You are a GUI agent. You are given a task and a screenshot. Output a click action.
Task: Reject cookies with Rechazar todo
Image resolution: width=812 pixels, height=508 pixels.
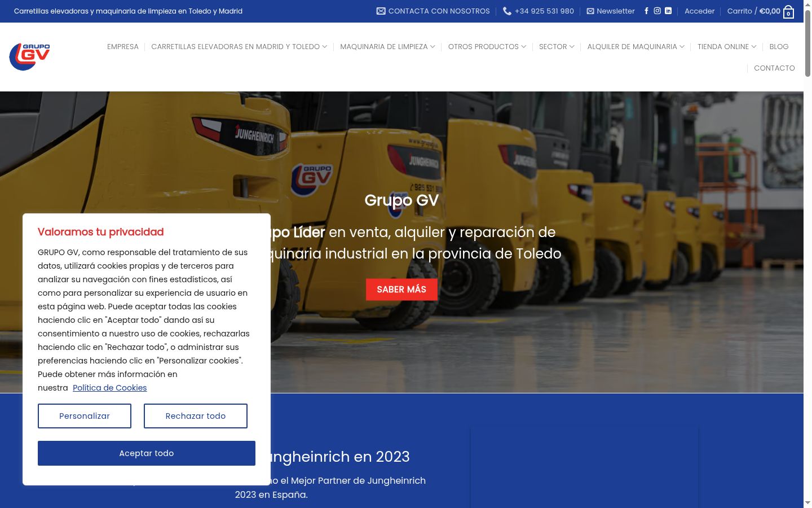[196, 416]
